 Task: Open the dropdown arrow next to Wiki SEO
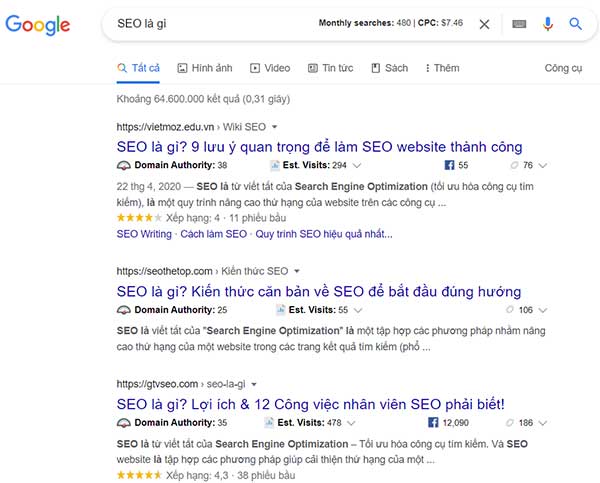coord(274,127)
